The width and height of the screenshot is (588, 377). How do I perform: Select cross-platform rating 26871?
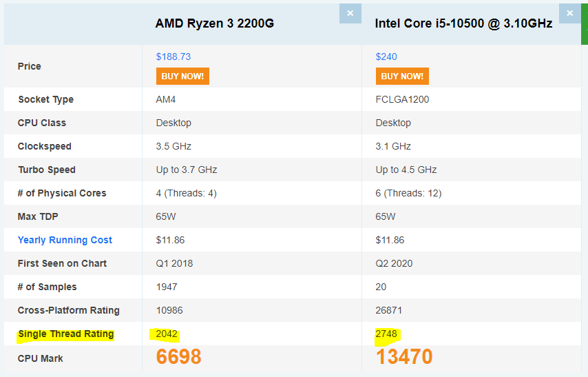(389, 310)
